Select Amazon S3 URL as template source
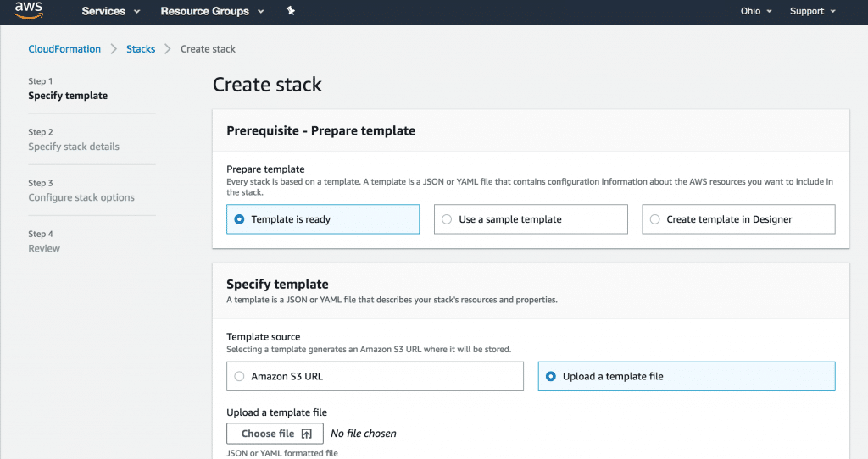Viewport: 868px width, 459px height. tap(375, 377)
